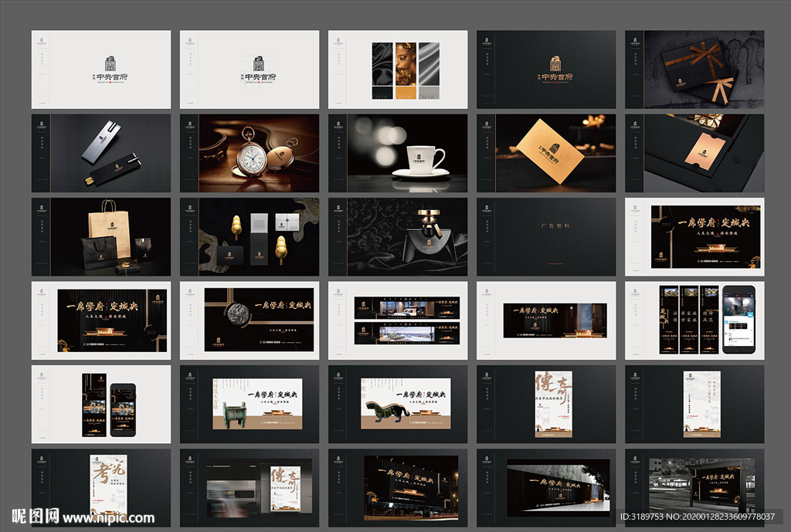Viewport: 791px width, 532px height.
Task: Open the pocket watch slide
Action: point(250,154)
